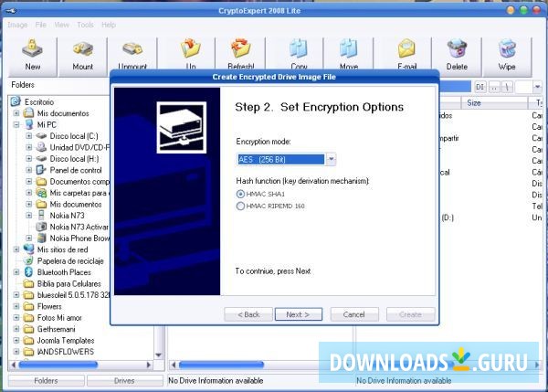Click the root backslash button in path bar
The image size is (548, 392).
tap(507, 87)
